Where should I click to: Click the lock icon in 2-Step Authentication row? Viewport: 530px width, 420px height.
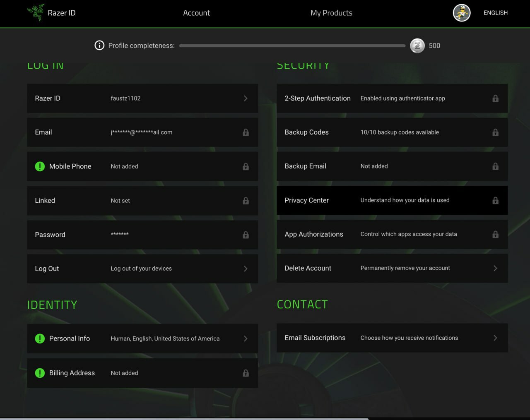click(x=495, y=98)
